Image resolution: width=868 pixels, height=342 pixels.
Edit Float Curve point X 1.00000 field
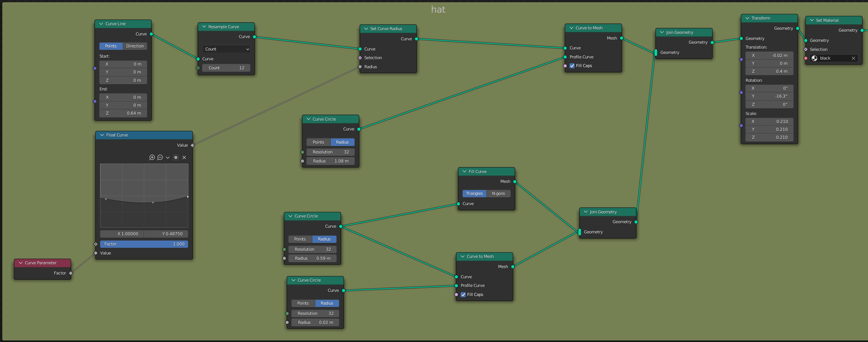(x=122, y=234)
